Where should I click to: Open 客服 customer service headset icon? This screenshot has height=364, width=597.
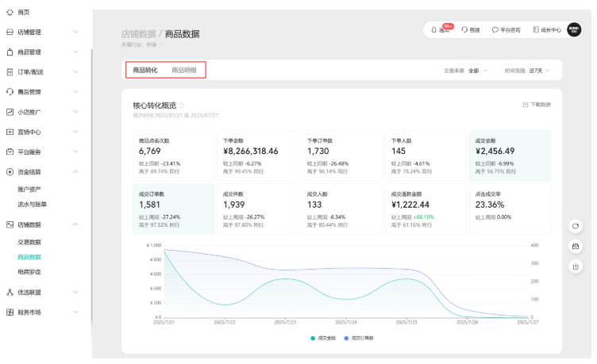pyautogui.click(x=464, y=29)
